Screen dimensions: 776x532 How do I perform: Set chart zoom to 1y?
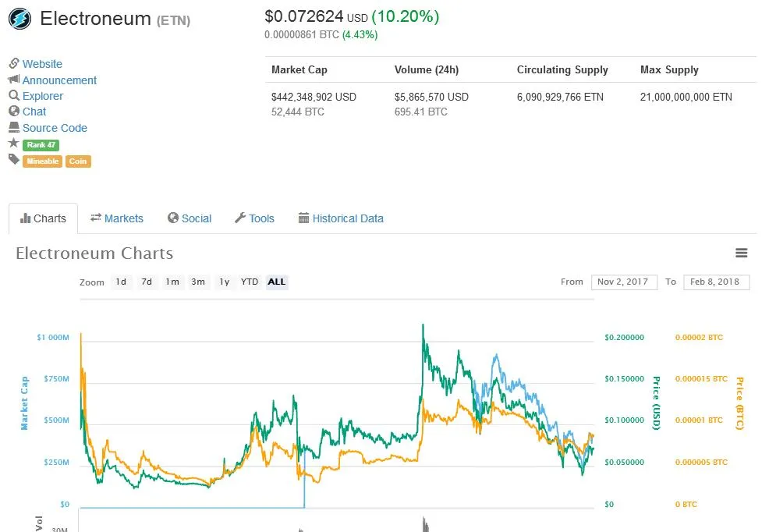tap(225, 282)
